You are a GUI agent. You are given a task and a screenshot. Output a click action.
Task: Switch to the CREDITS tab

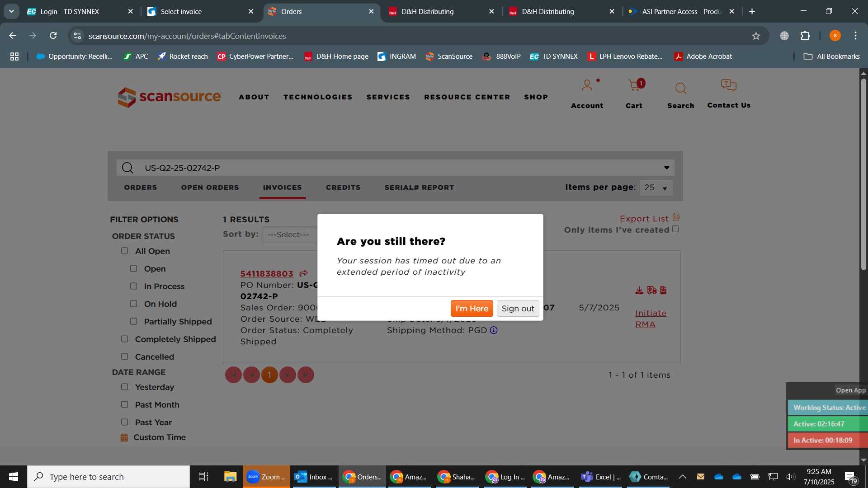tap(343, 188)
